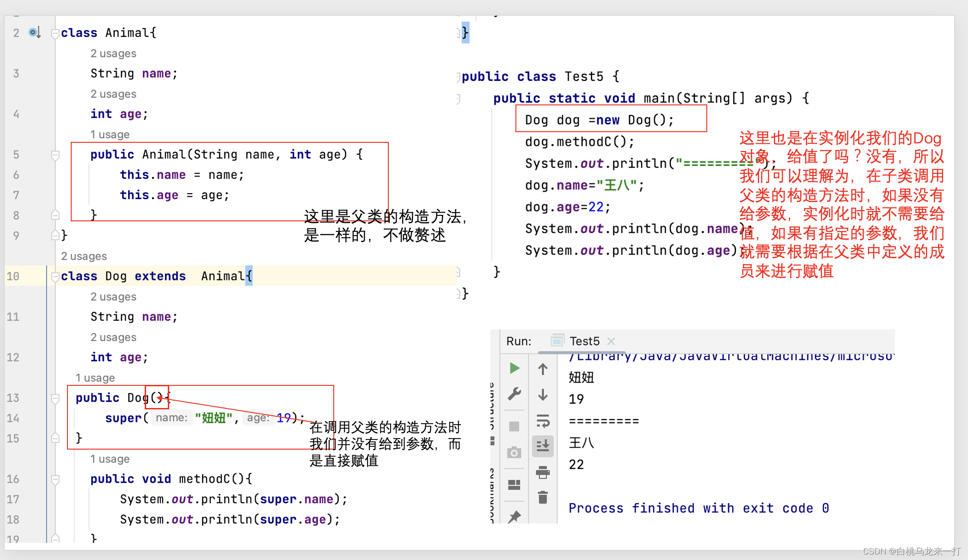Click the Print console output icon
The width and height of the screenshot is (968, 560).
(543, 472)
